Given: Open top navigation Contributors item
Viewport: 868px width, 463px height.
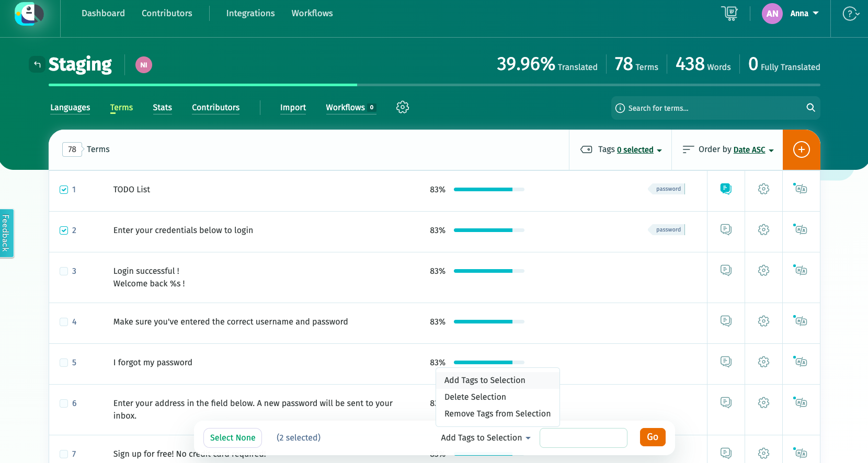Looking at the screenshot, I should click(x=167, y=13).
